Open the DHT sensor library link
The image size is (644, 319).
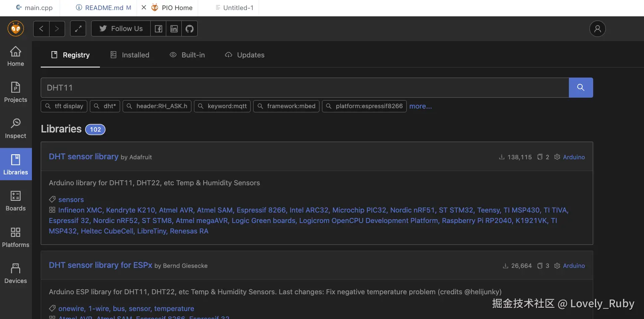click(x=84, y=156)
